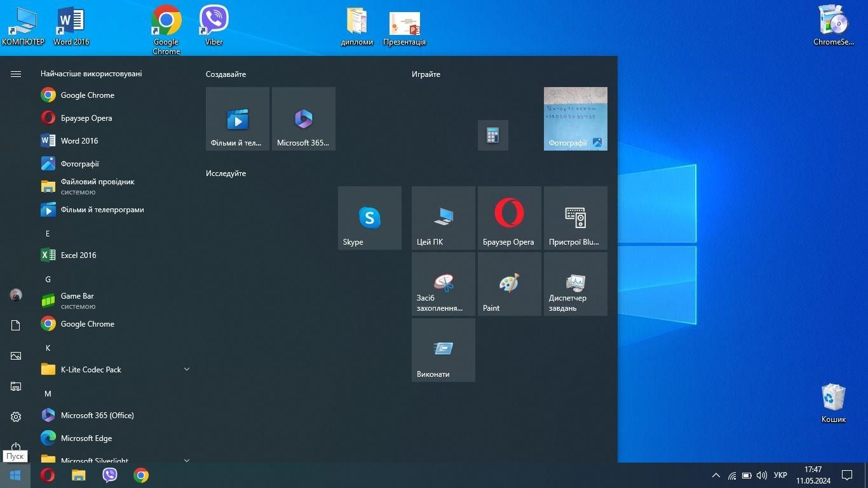
Task: Select the Кошик recycle bin icon
Action: (834, 403)
